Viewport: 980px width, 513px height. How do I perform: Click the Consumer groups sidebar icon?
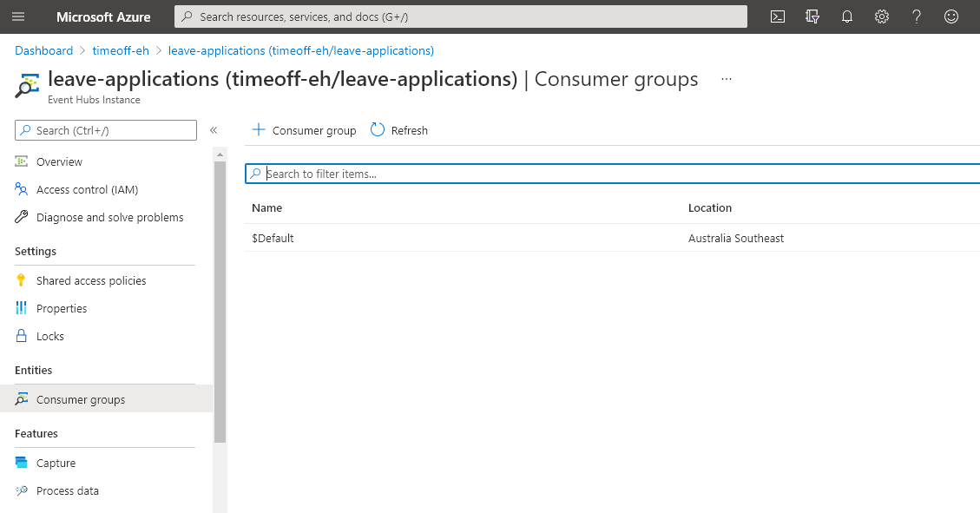click(x=21, y=398)
